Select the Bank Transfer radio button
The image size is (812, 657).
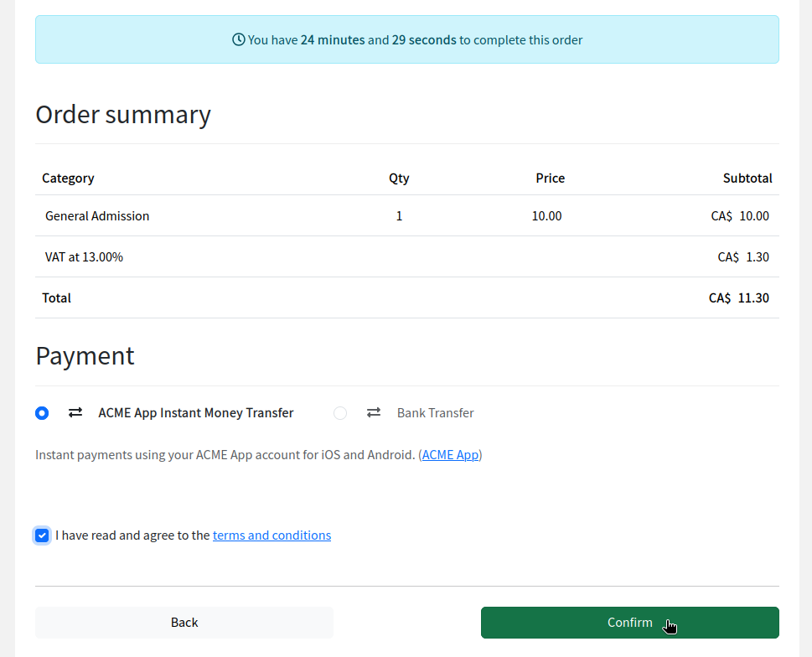[340, 413]
